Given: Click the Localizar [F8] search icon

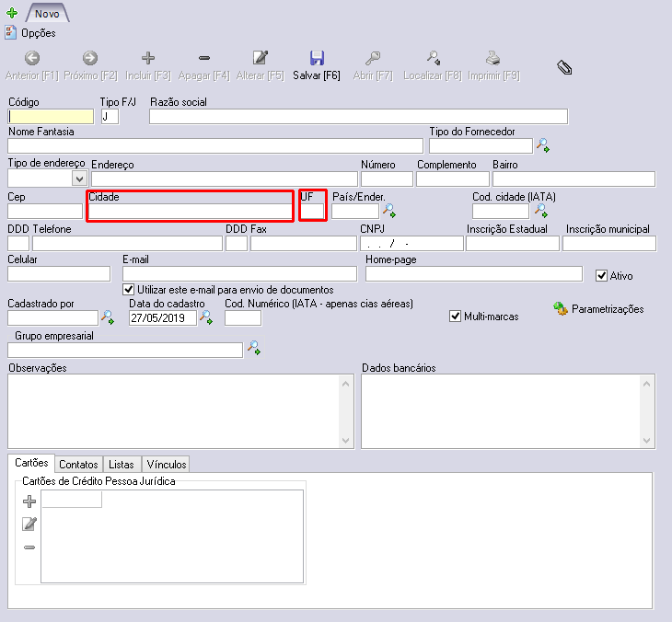Looking at the screenshot, I should (434, 58).
